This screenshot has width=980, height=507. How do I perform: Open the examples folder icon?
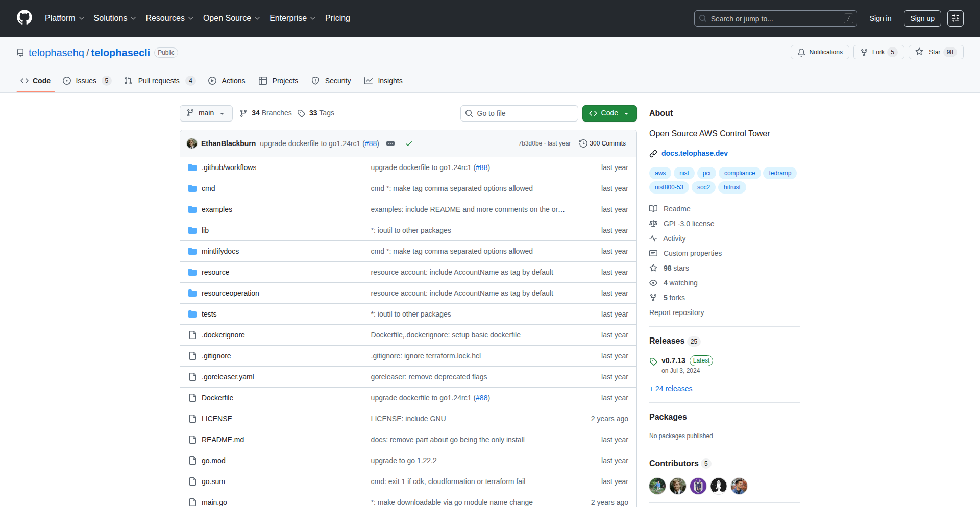pyautogui.click(x=192, y=209)
